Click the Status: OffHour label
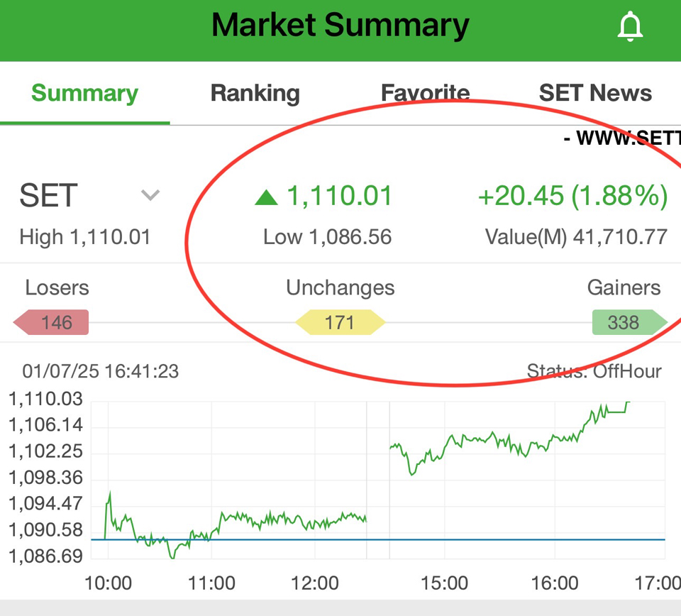This screenshot has height=616, width=681. [594, 371]
